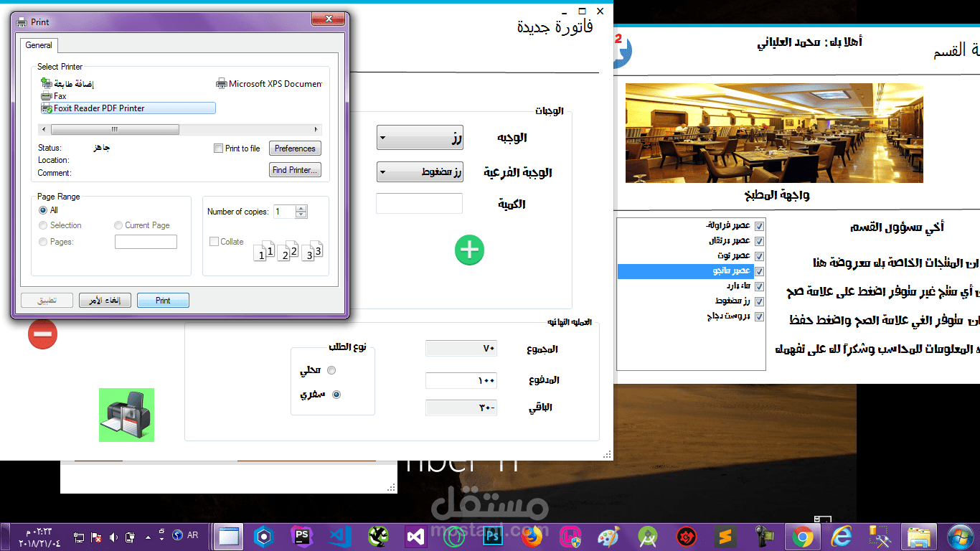Select Microsoft XPS Document Writer printer
This screenshot has height=551, width=980.
pos(269,84)
